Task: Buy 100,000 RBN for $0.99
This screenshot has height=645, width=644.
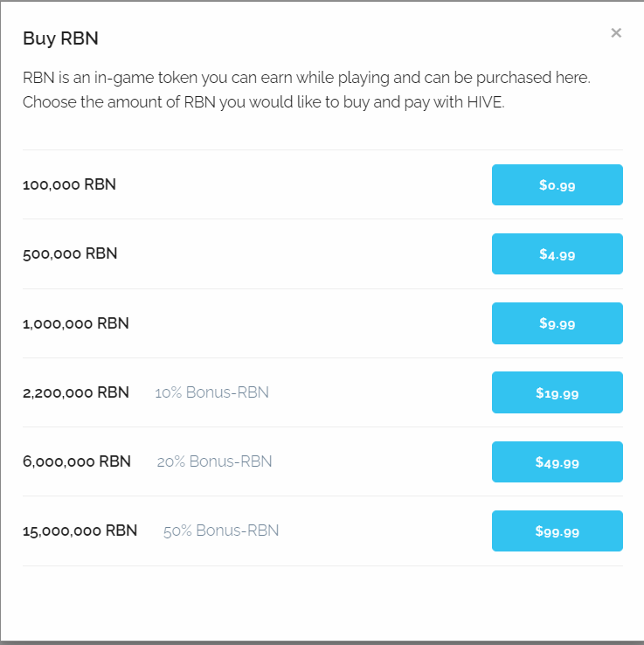Action: point(557,184)
